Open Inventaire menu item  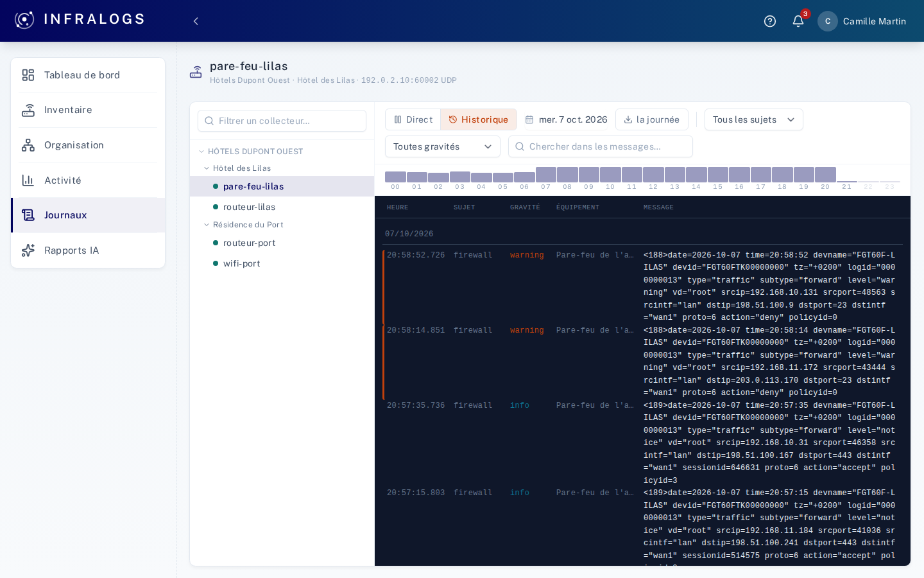pos(88,110)
